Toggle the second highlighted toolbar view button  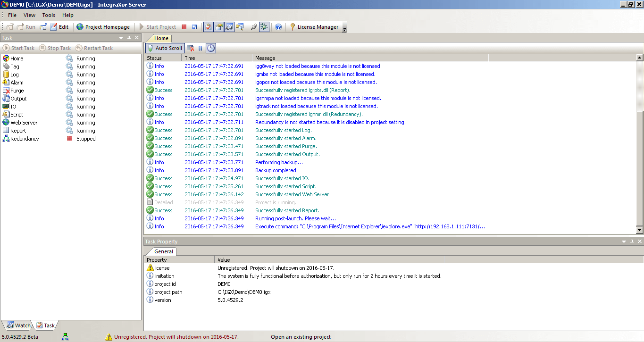219,27
